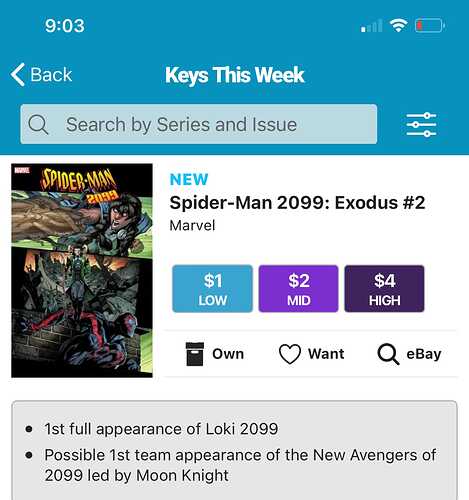469x500 pixels.
Task: Tap the Back chevron arrow icon
Action: pos(18,75)
